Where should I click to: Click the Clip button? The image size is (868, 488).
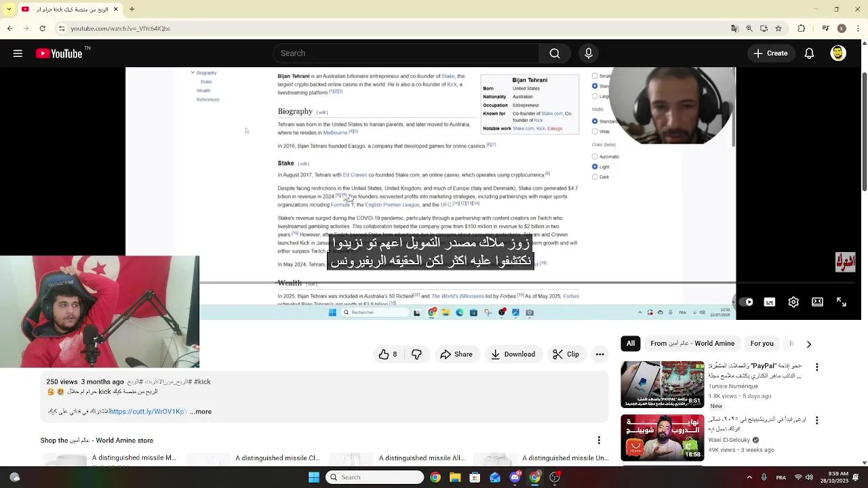(x=566, y=354)
